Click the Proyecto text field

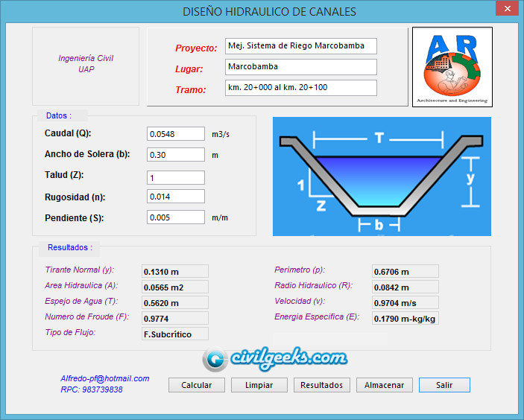[300, 46]
